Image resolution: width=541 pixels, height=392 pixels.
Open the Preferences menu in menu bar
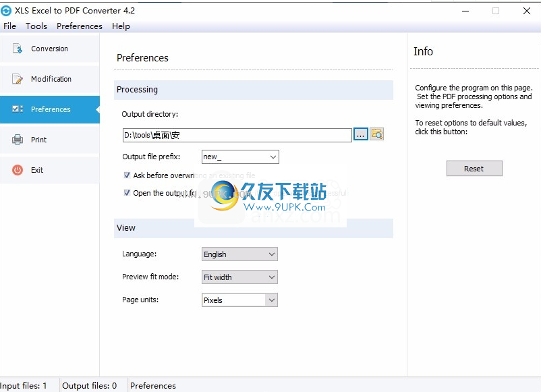point(80,26)
